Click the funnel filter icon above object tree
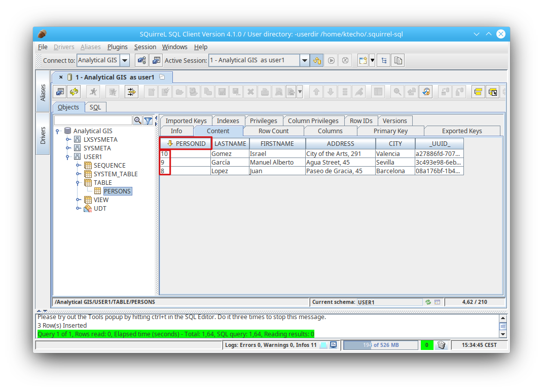 click(x=148, y=121)
